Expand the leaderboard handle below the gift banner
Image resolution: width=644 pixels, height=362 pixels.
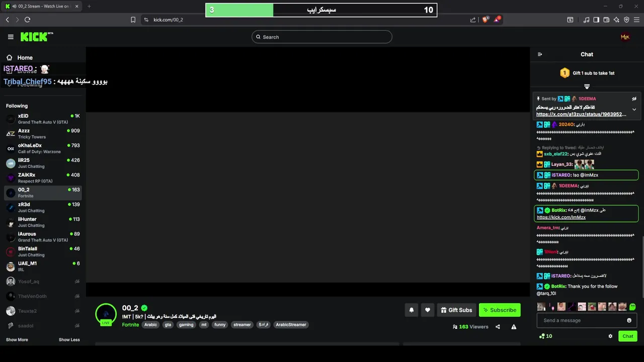[x=587, y=86]
